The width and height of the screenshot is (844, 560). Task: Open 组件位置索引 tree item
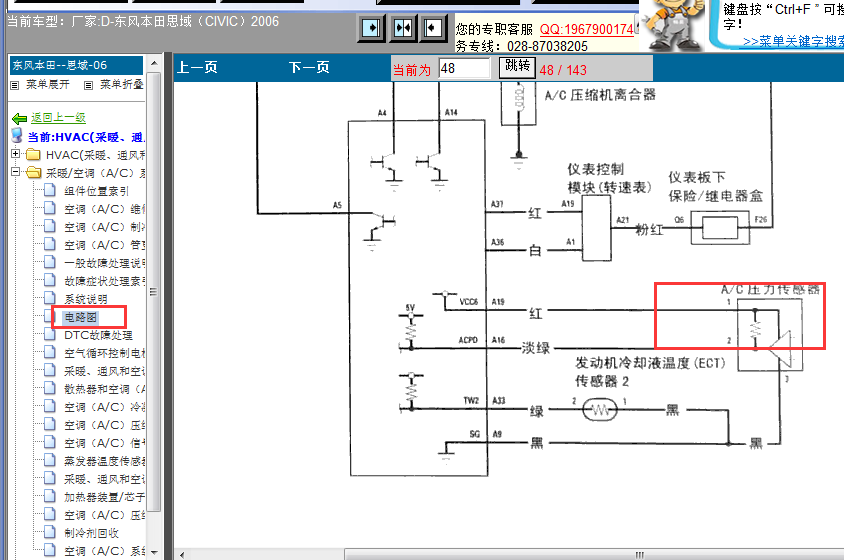(96, 191)
